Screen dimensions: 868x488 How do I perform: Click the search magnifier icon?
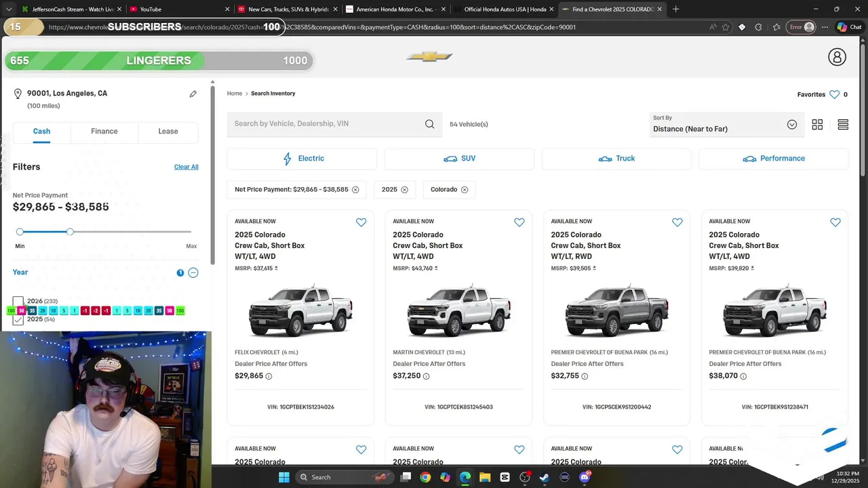pyautogui.click(x=429, y=124)
